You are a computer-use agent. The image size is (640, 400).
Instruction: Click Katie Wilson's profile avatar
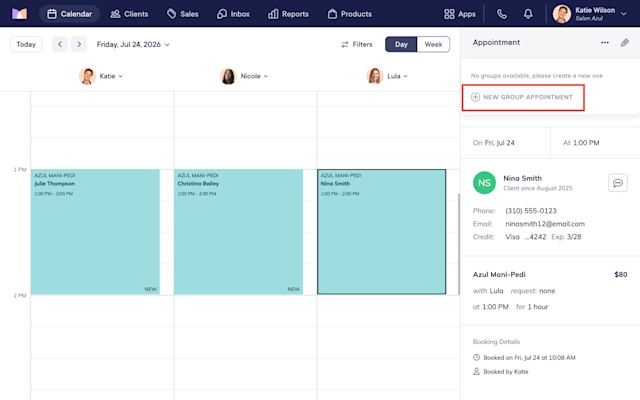[x=562, y=14]
